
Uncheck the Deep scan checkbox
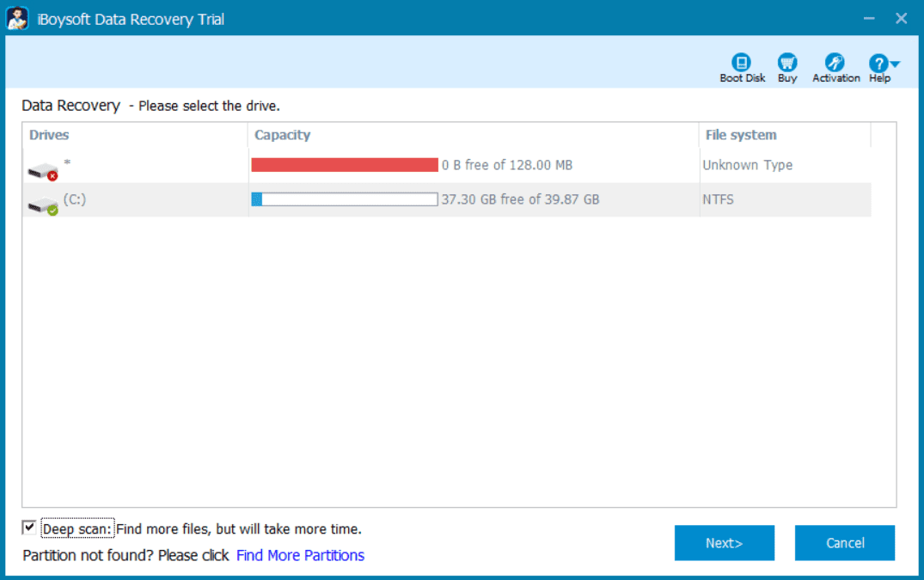coord(29,527)
